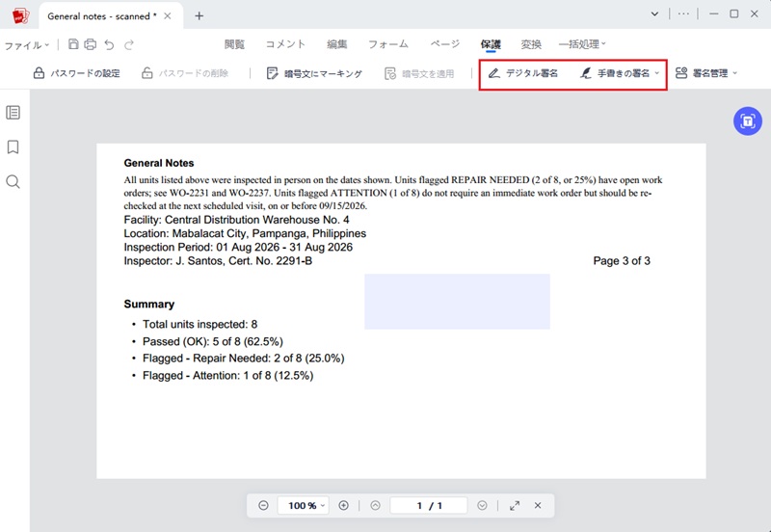This screenshot has width=771, height=532.
Task: Click the page number field 1 / 1
Action: 429,505
